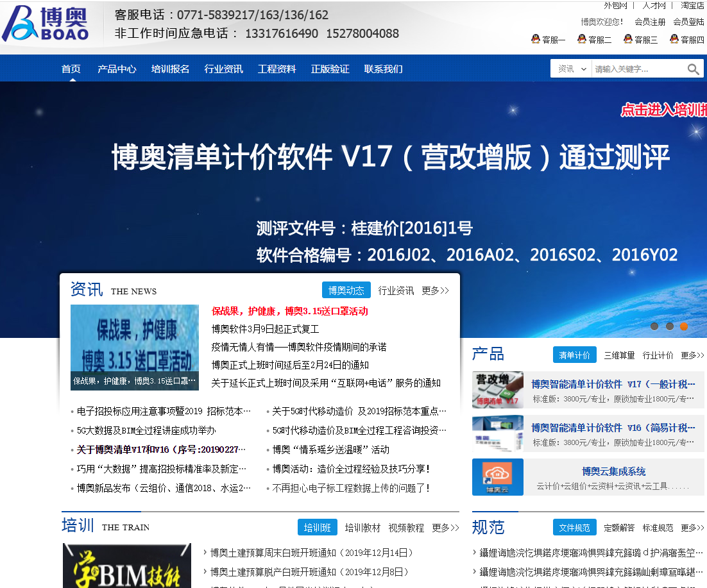Open 关于5G时代移动造价 article

[359, 411]
